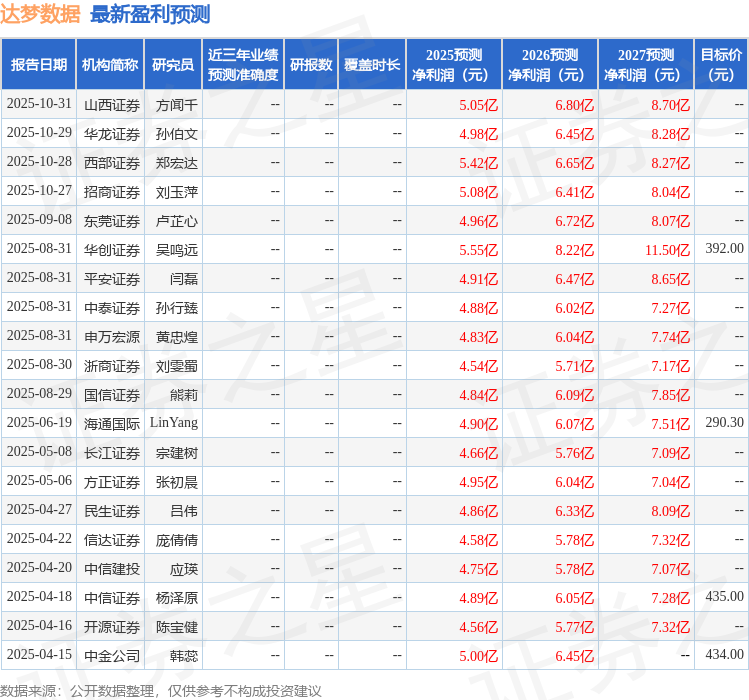Click 6.72亿 in 东莞证券 row
749x700 pixels.
(574, 221)
